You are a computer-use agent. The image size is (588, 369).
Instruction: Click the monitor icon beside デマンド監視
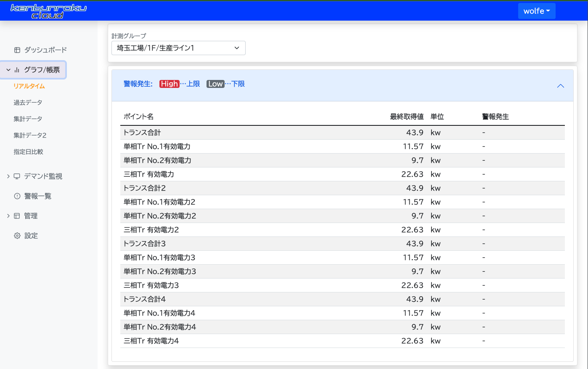click(17, 176)
